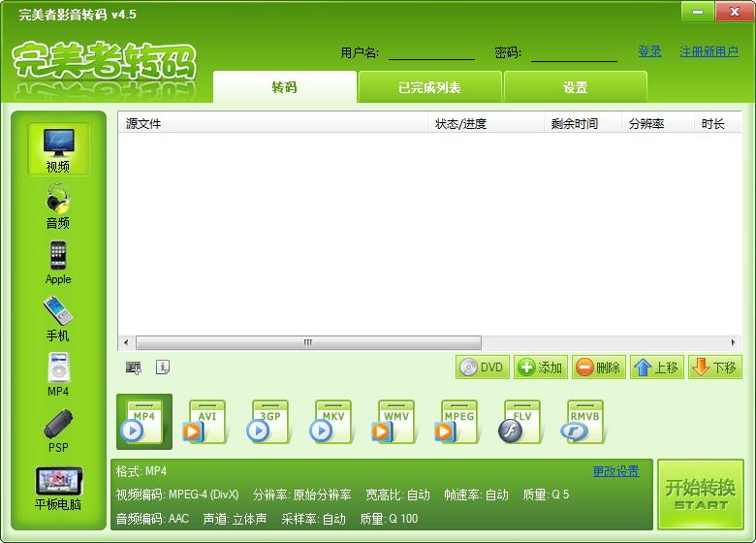Click the 登录 login link
756x543 pixels.
coord(649,51)
